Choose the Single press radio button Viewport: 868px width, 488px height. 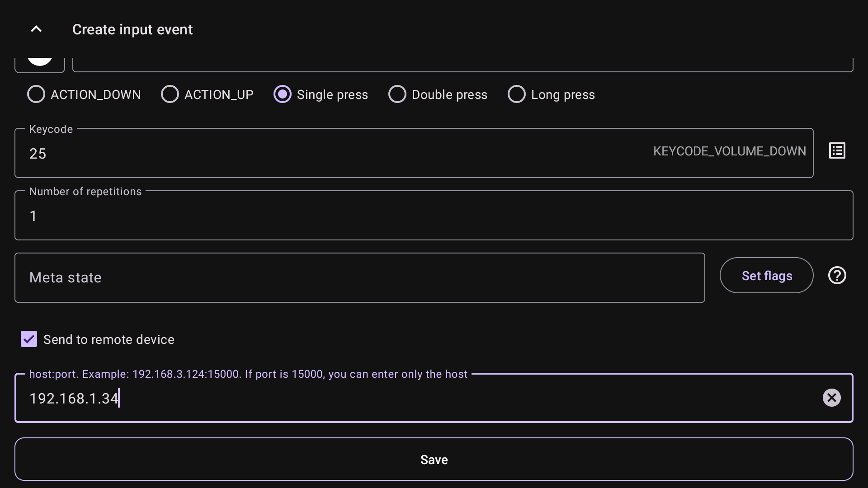coord(283,94)
